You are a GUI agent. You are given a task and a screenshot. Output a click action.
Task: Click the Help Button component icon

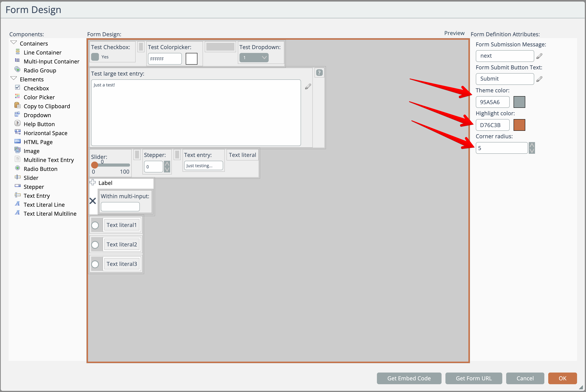click(18, 123)
